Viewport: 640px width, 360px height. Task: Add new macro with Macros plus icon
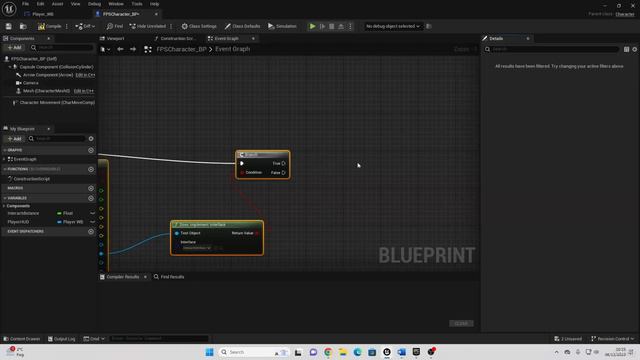click(x=91, y=188)
